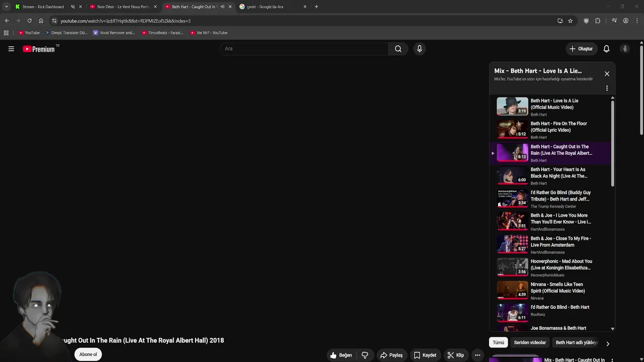Viewport: 644px width, 362px height.
Task: Click the Paylaş share button
Action: point(391,355)
